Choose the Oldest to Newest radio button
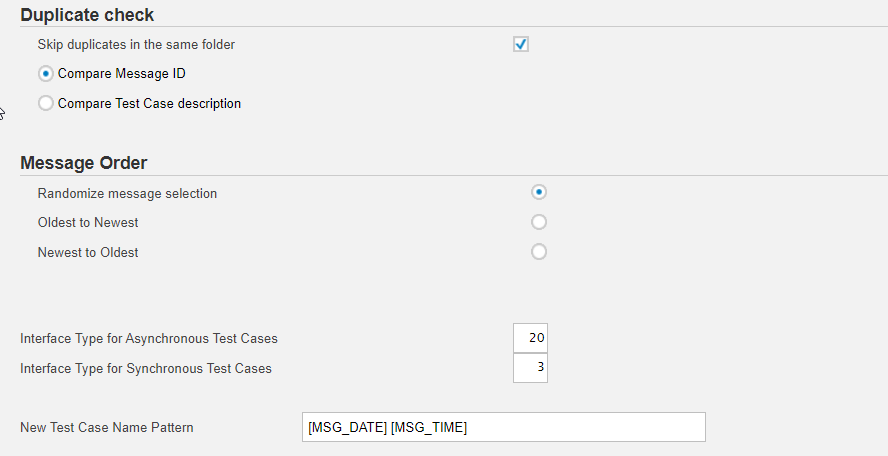The width and height of the screenshot is (888, 456). coord(539,222)
